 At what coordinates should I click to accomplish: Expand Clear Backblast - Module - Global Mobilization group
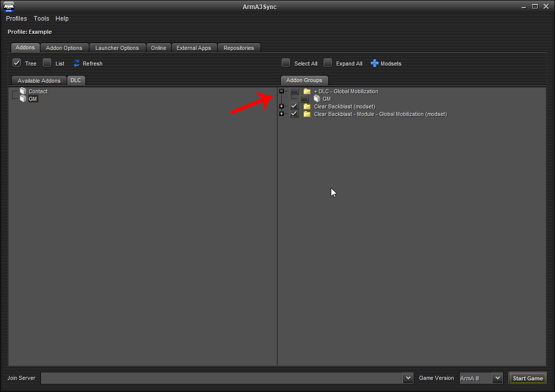pyautogui.click(x=281, y=114)
